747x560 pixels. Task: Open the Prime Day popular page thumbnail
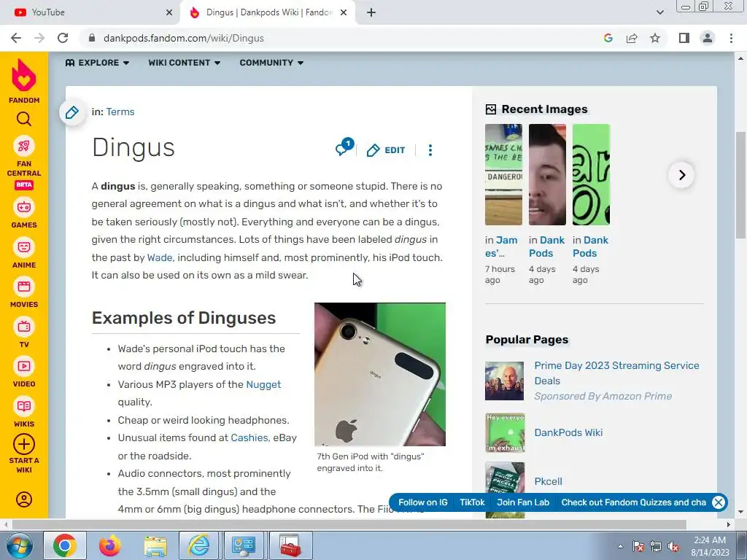[505, 381]
